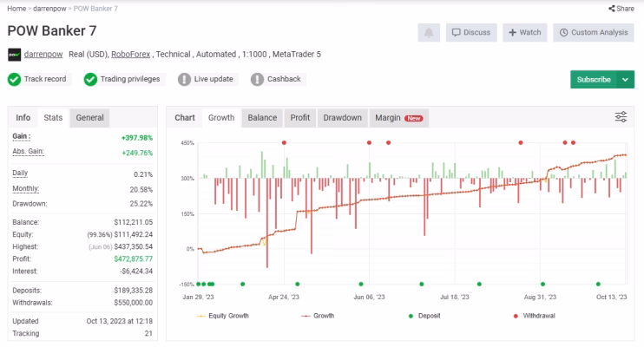644x347 pixels.
Task: Toggle Growth series in chart legend
Action: (318, 316)
